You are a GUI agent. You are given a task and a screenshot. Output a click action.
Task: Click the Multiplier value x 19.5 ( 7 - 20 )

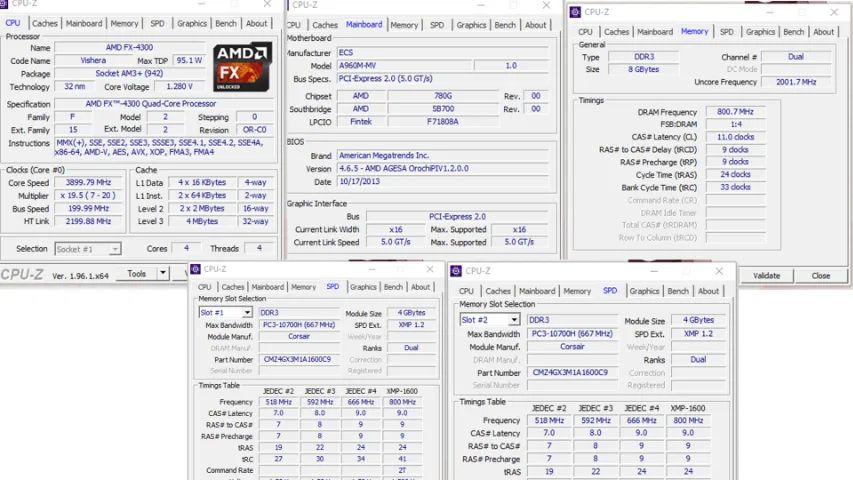click(88, 195)
